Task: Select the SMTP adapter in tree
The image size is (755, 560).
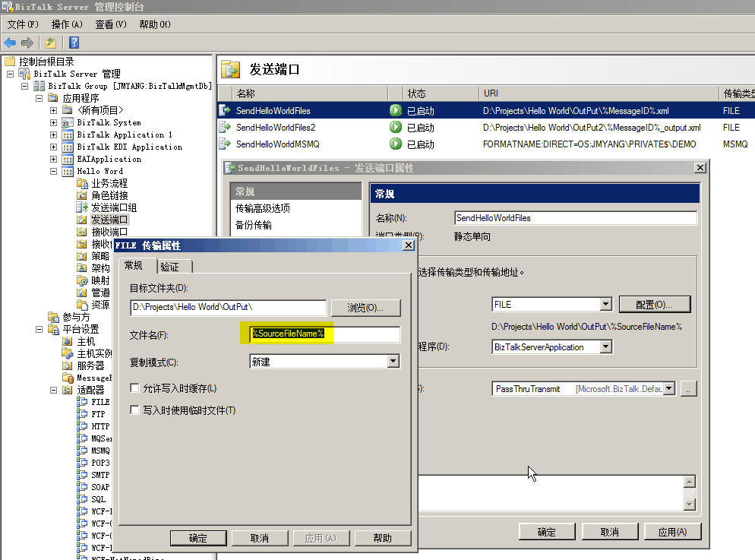Action: [x=100, y=475]
